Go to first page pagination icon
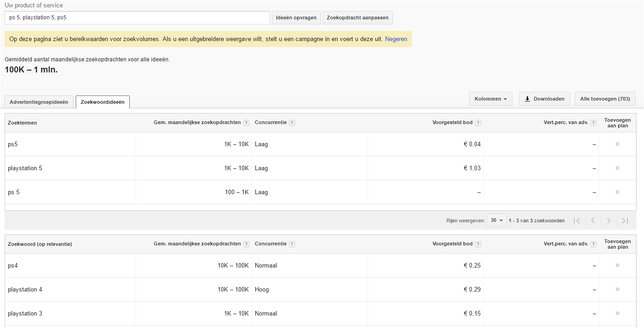This screenshot has width=644, height=328. click(x=577, y=221)
